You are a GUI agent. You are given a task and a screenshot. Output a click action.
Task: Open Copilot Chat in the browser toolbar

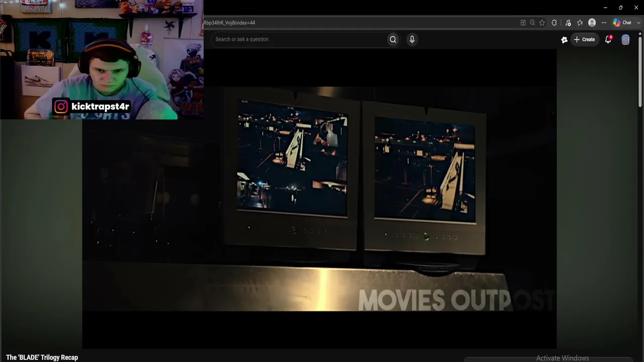(x=622, y=23)
